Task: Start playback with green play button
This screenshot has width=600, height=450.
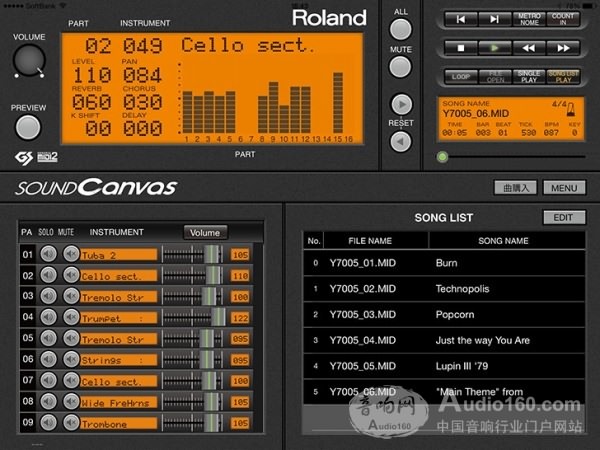Action: (x=494, y=48)
